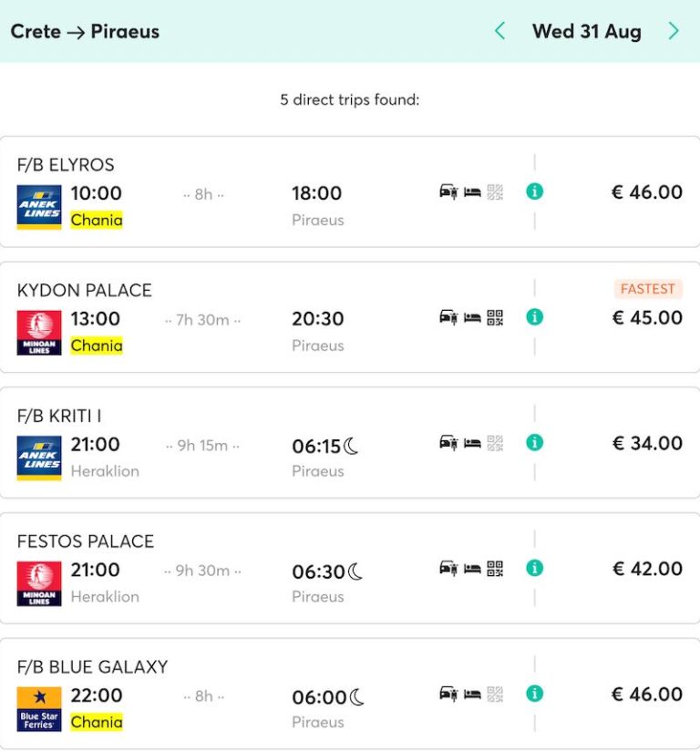
Task: Click the bed icon on FESTOS PALACE row
Action: pyautogui.click(x=472, y=570)
